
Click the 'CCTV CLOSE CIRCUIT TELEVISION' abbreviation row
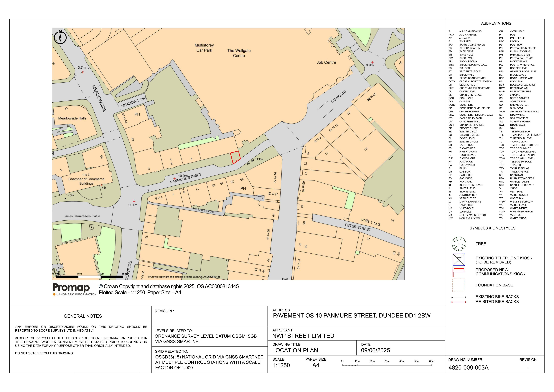coord(471,82)
